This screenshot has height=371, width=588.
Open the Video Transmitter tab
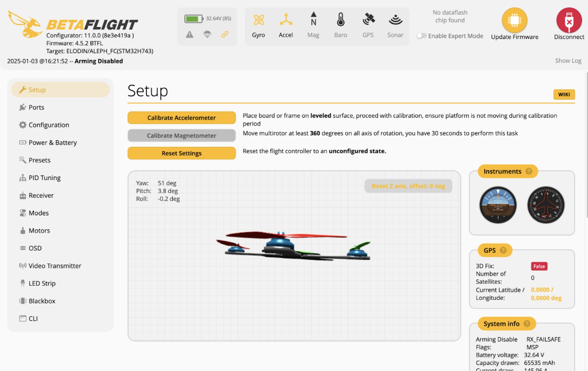61,266
